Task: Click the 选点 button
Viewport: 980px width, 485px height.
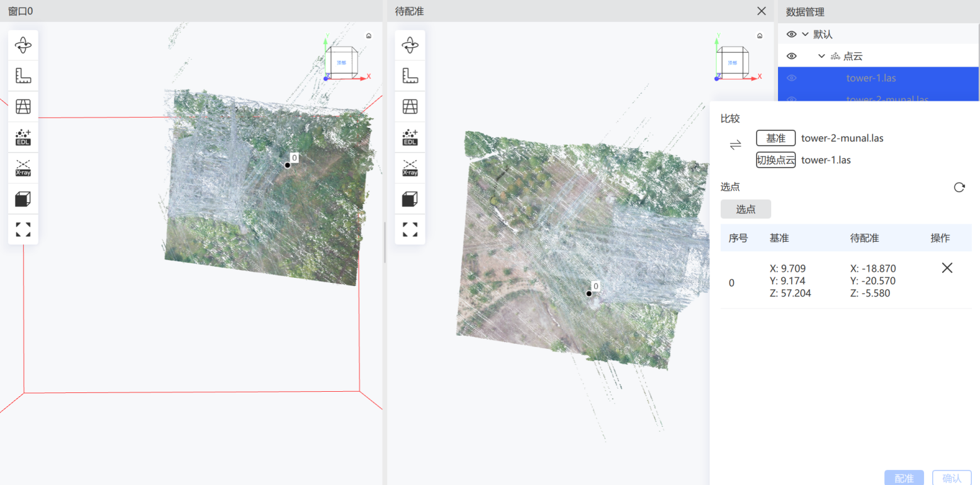Action: 746,209
